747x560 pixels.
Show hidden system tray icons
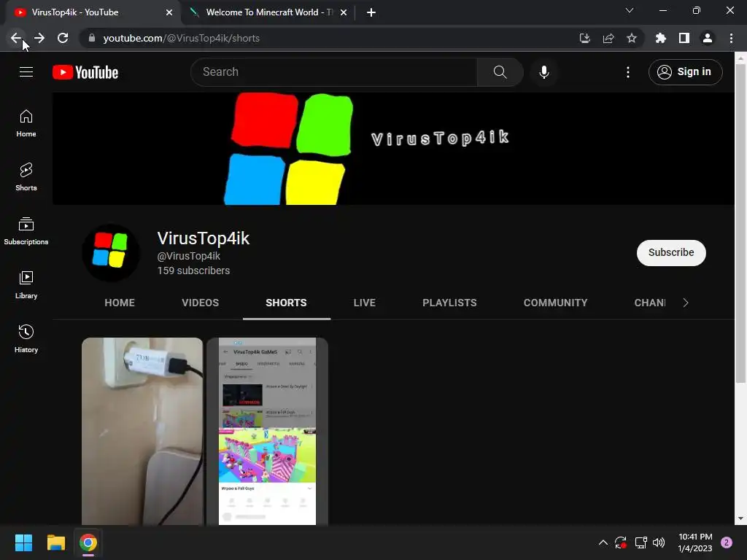click(x=603, y=542)
